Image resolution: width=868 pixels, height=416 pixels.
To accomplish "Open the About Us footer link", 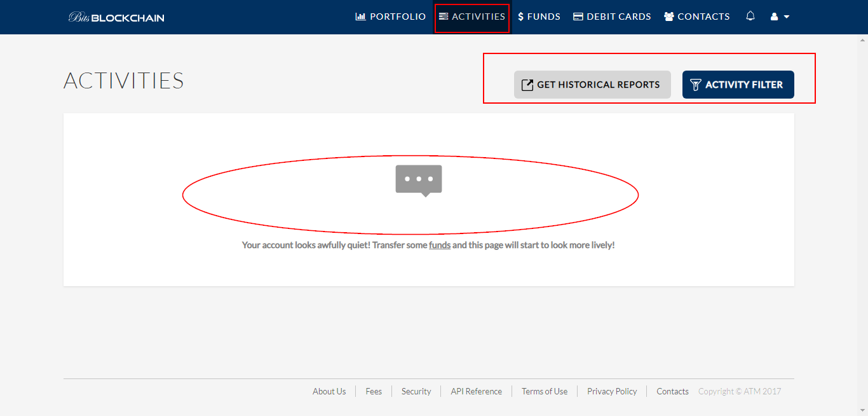I will pyautogui.click(x=329, y=391).
